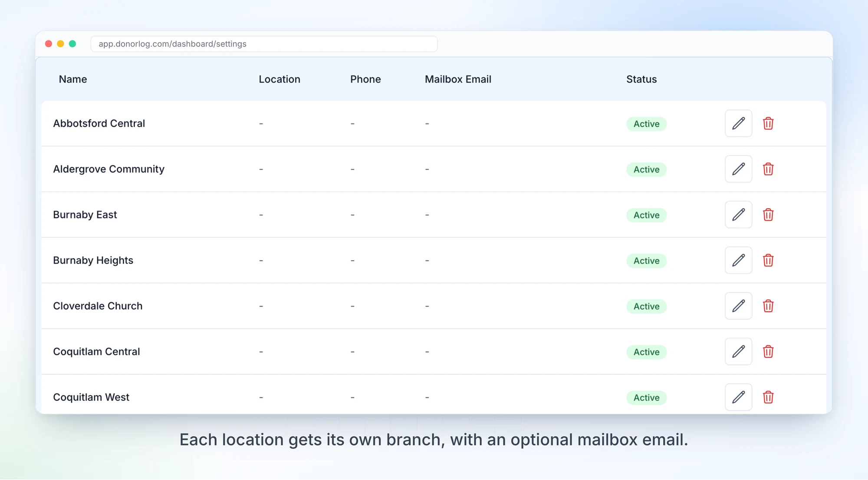Select the Burnaby East name
The width and height of the screenshot is (868, 480).
(x=85, y=215)
